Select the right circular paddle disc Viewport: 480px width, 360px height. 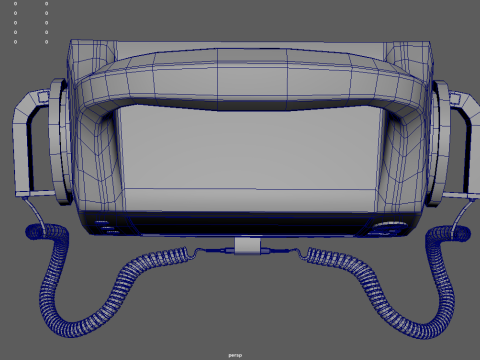pos(439,143)
